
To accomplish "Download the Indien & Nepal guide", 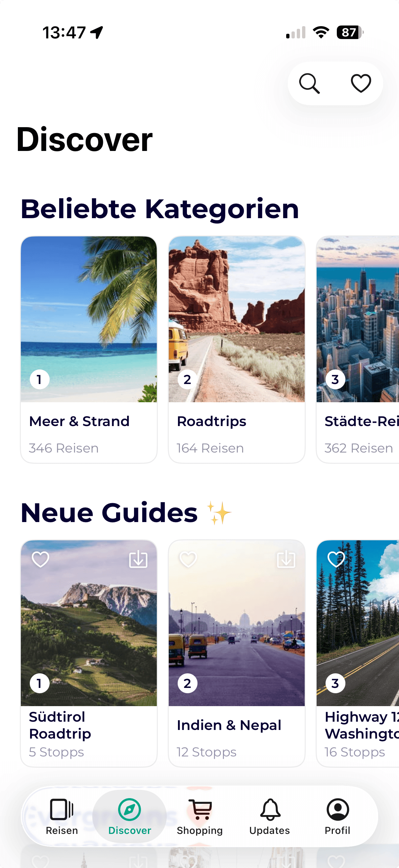I will coord(286,559).
